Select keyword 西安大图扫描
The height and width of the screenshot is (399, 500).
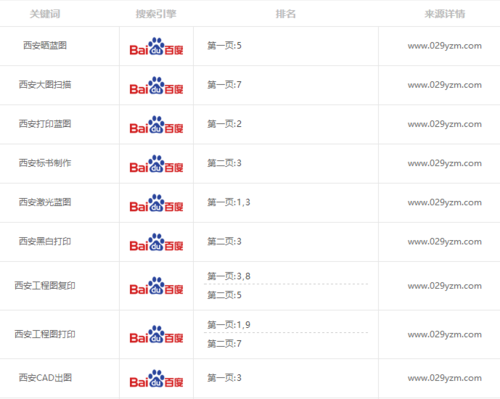pos(45,85)
